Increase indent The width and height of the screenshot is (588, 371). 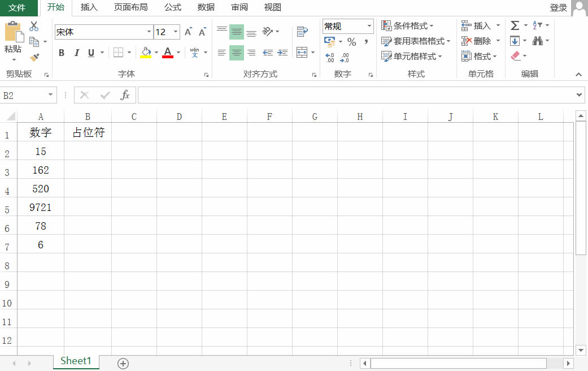282,53
